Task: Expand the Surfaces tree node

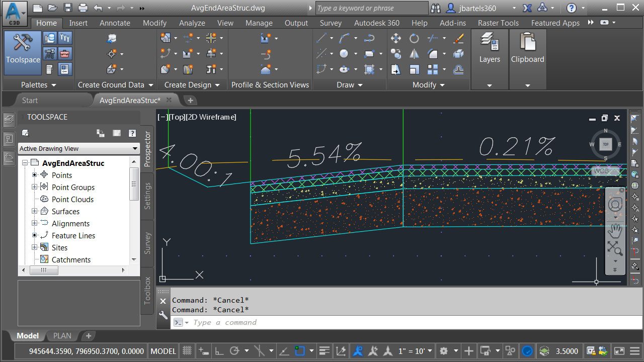Action: point(35,211)
